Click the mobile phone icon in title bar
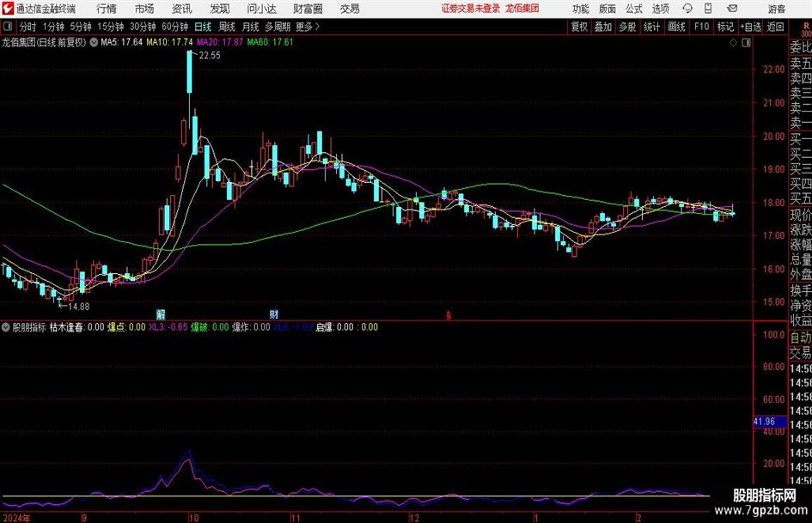 [708, 9]
